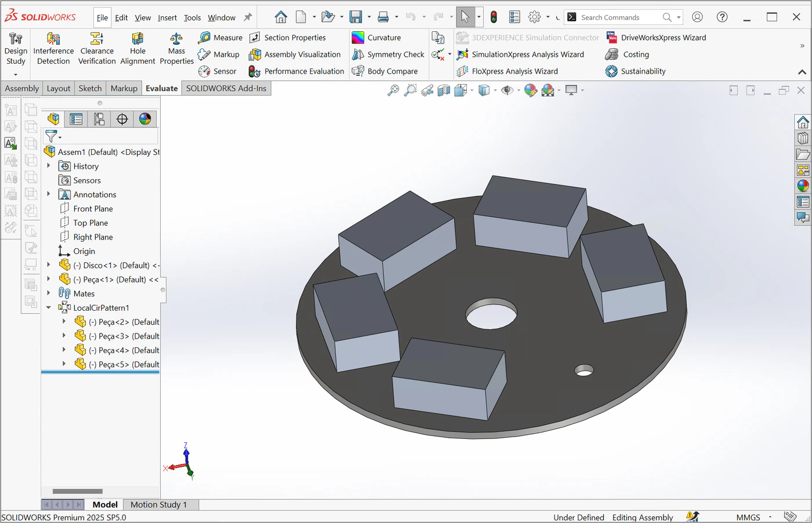The height and width of the screenshot is (523, 812).
Task: Select the Sensors tree item
Action: click(80, 180)
